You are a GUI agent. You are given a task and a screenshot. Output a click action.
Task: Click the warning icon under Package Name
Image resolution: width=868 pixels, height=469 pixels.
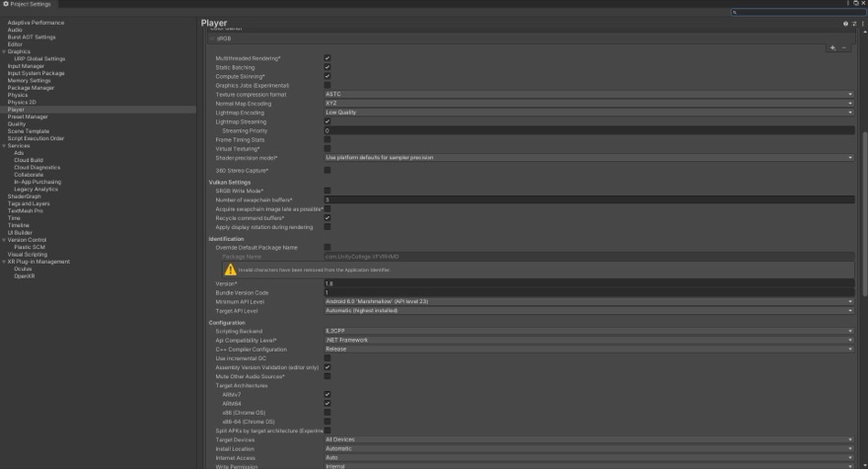230,270
